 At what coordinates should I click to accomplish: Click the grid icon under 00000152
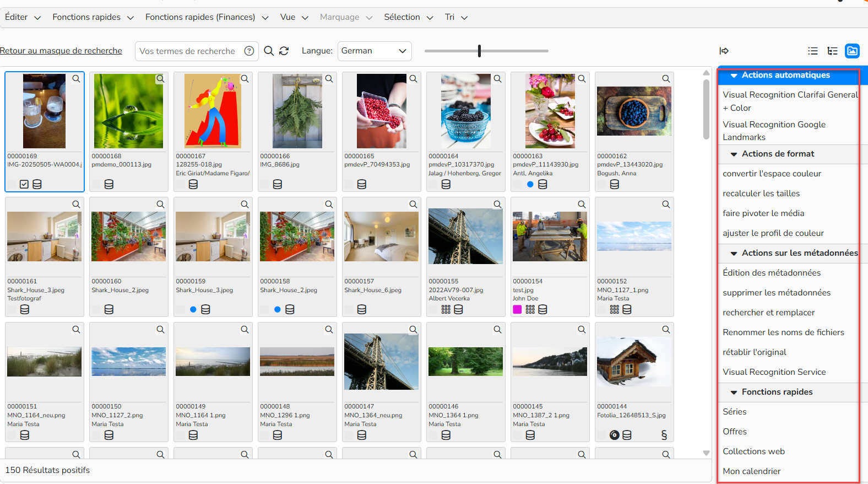[x=615, y=309]
